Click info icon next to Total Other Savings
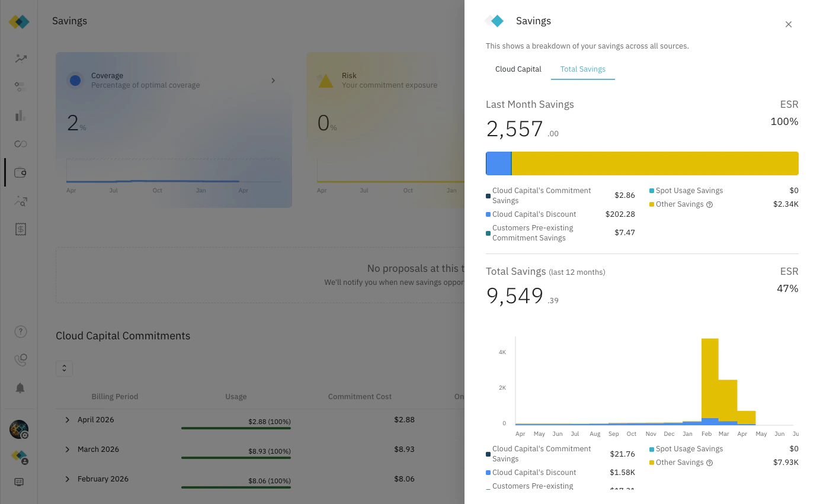The image size is (820, 504). 710,463
